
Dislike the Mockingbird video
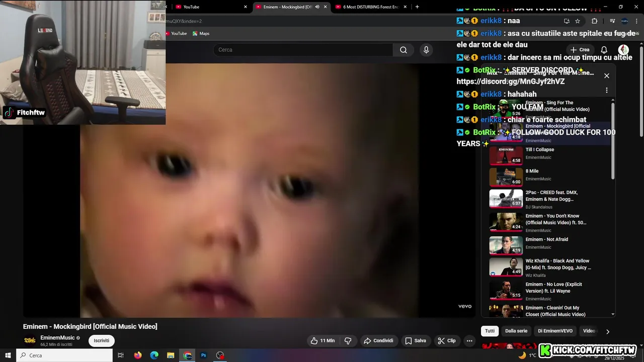348,340
